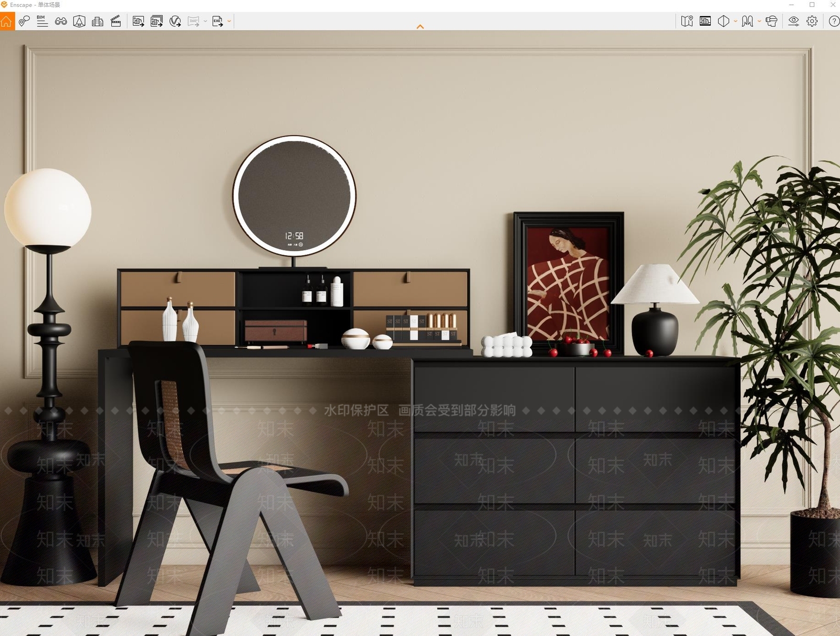Screen dimensions: 840x636
Task: Open the Help question mark icon
Action: [x=834, y=21]
